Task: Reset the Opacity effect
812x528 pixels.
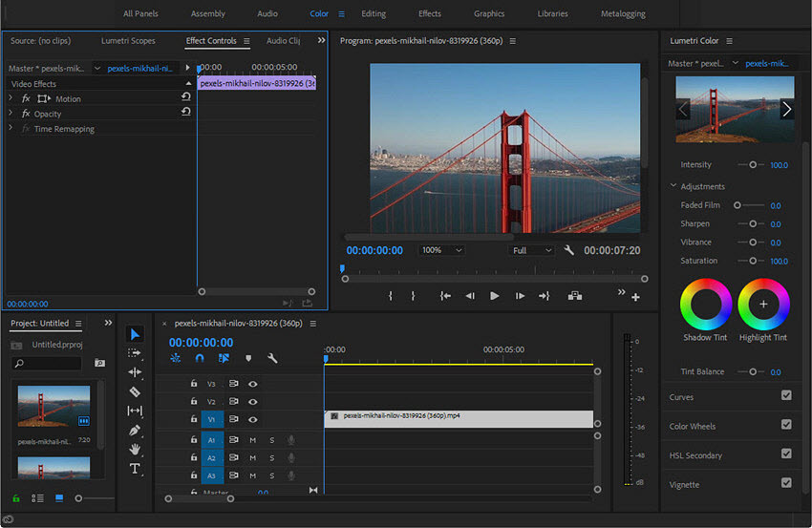Action: (x=186, y=112)
